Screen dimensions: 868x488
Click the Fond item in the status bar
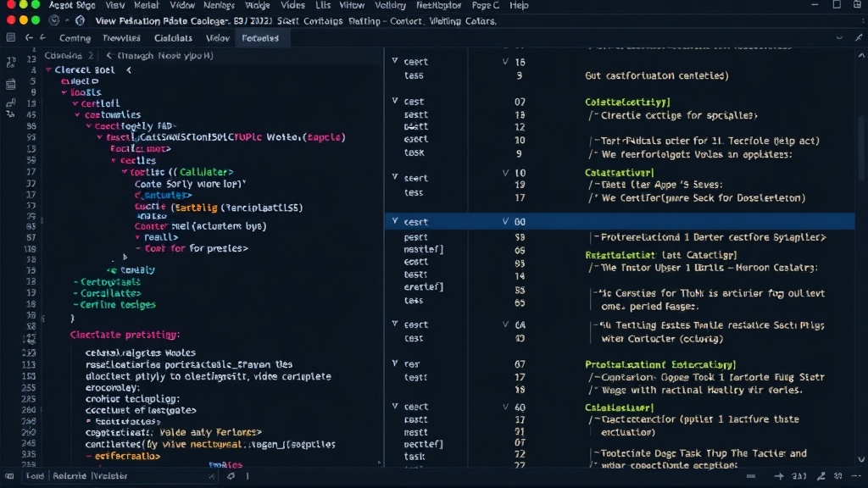pyautogui.click(x=34, y=476)
